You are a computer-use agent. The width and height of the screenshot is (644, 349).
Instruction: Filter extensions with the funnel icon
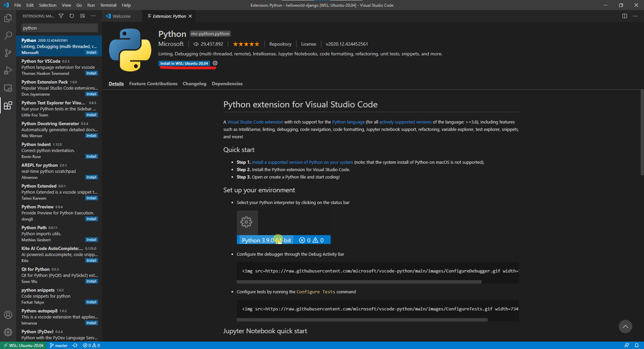coord(61,16)
